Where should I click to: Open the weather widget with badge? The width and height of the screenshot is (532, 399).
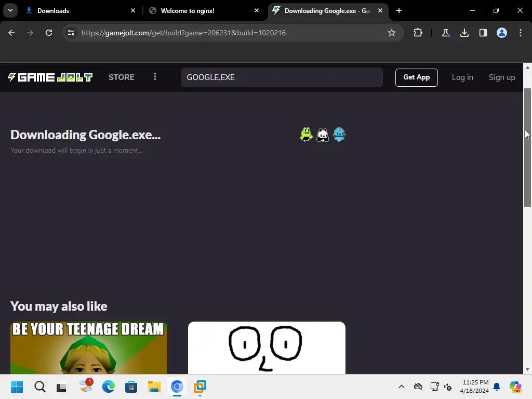tap(86, 386)
